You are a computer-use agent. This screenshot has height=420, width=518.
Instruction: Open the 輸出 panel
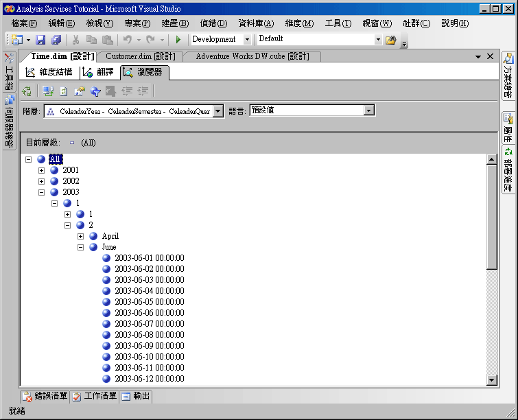click(x=135, y=396)
